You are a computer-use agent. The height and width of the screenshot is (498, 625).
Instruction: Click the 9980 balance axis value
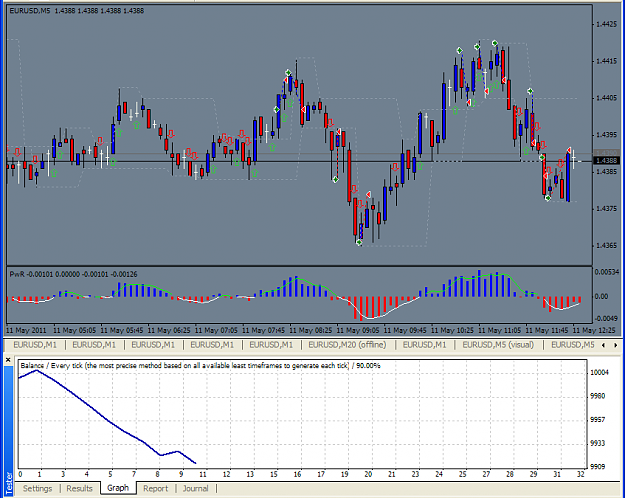coord(598,396)
